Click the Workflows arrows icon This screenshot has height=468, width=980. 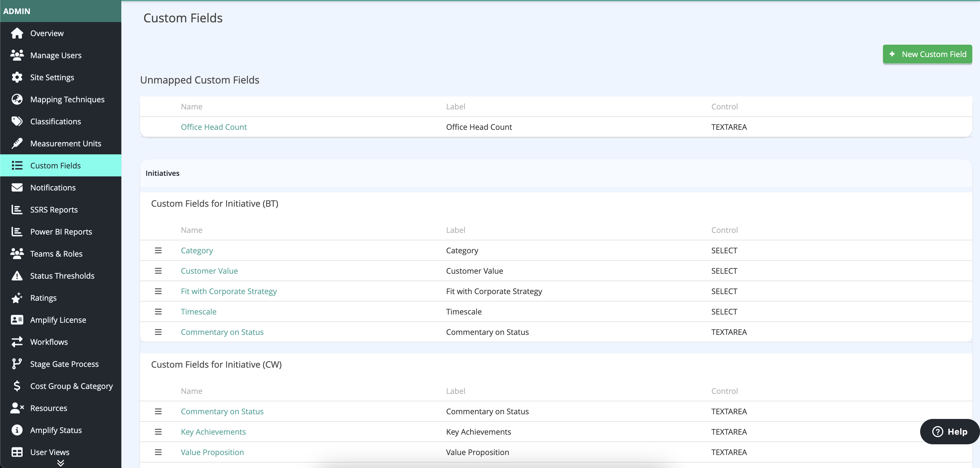(17, 342)
